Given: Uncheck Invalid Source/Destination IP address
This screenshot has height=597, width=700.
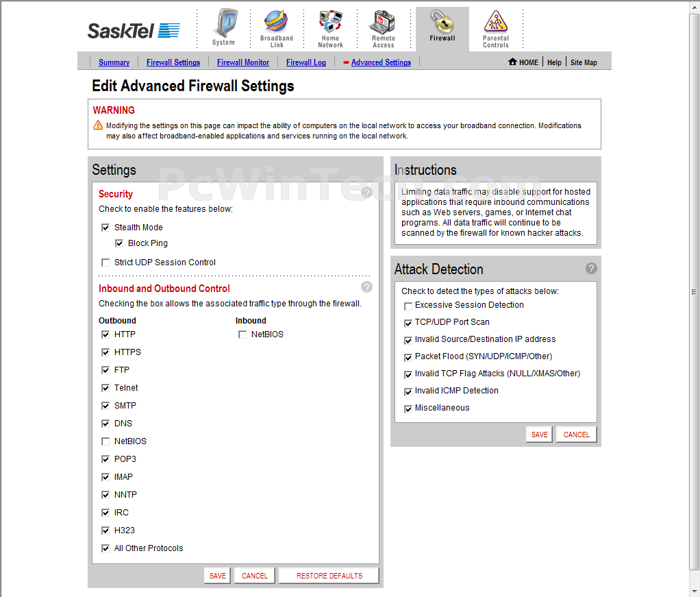Looking at the screenshot, I should pyautogui.click(x=408, y=341).
